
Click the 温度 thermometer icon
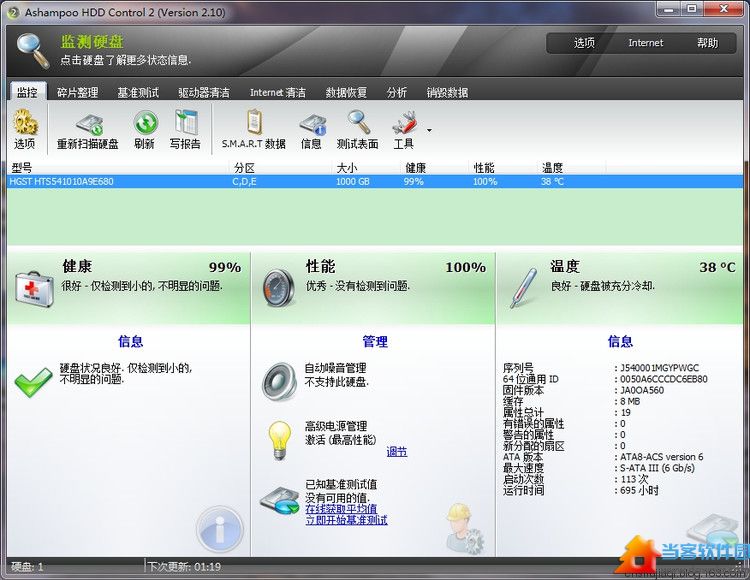click(x=523, y=288)
